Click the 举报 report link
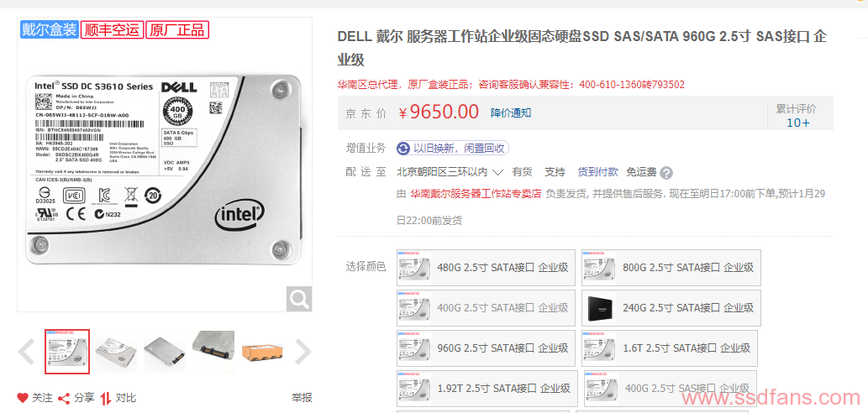 coord(302,398)
